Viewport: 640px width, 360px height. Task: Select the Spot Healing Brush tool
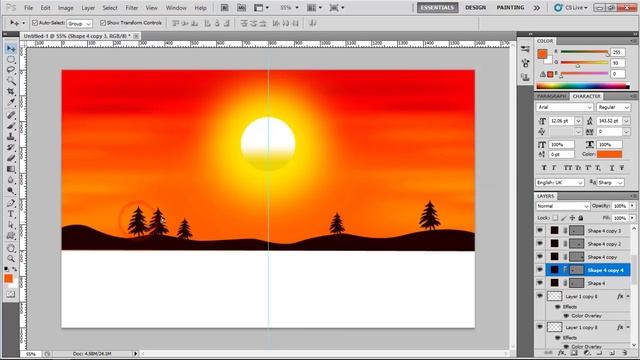click(11, 115)
